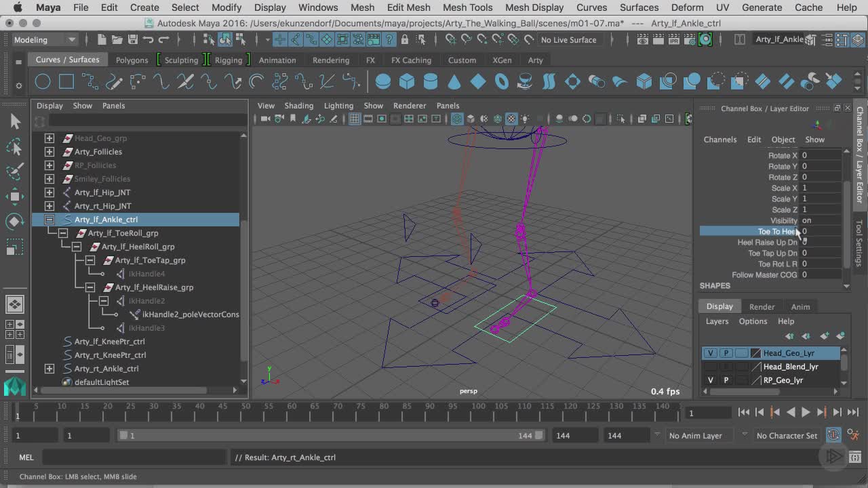
Task: Create NURBS cube from shelf
Action: pos(407,82)
